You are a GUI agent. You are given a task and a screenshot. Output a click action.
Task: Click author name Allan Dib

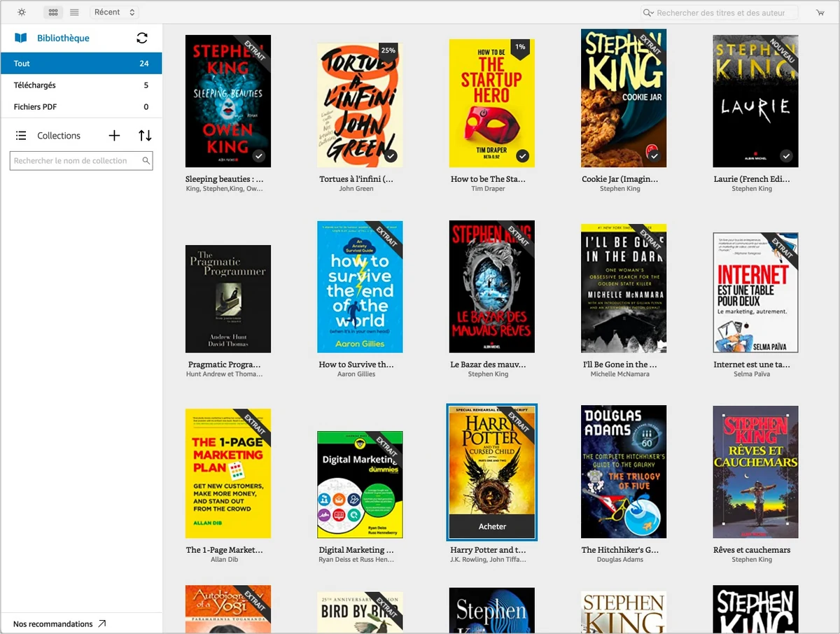point(224,560)
